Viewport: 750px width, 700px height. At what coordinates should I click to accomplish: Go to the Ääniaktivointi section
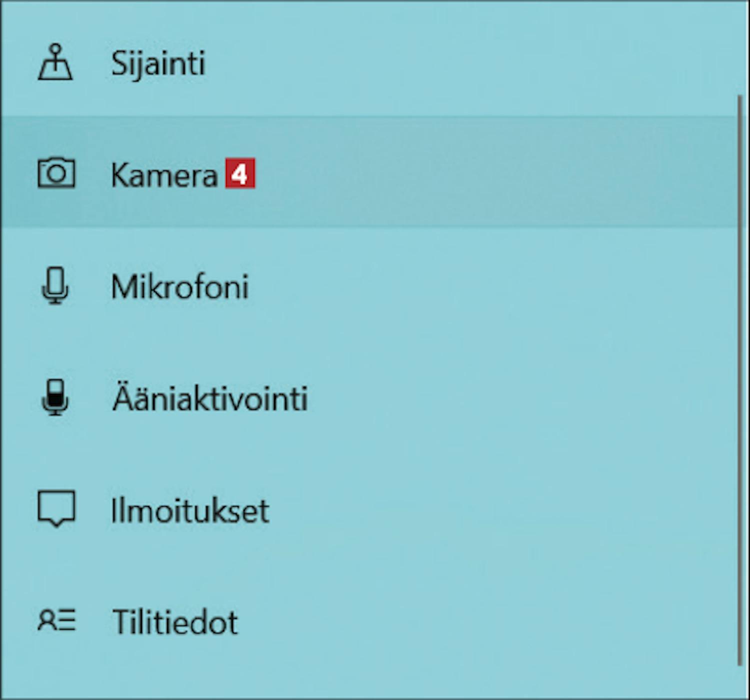[x=210, y=399]
